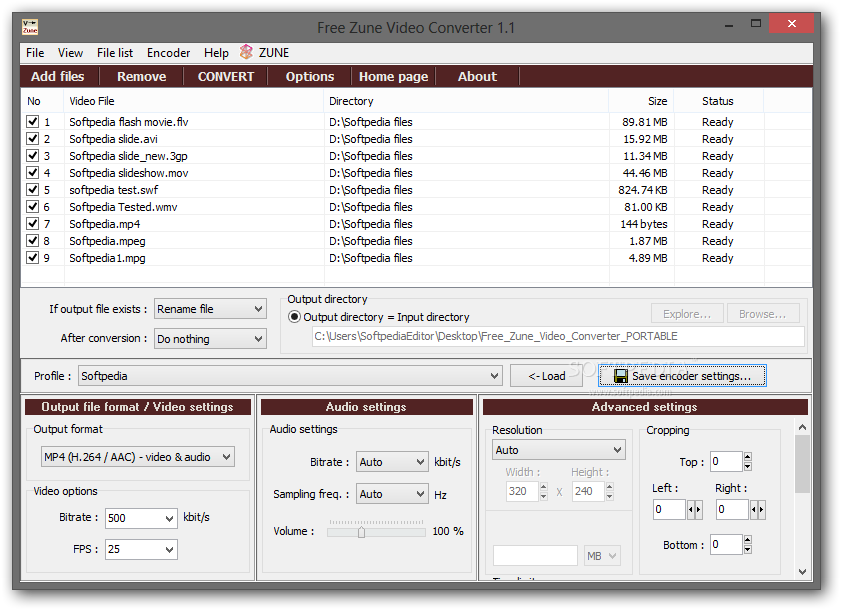Select the Softpedia Tested.wmv file name
841x610 pixels.
pos(123,207)
